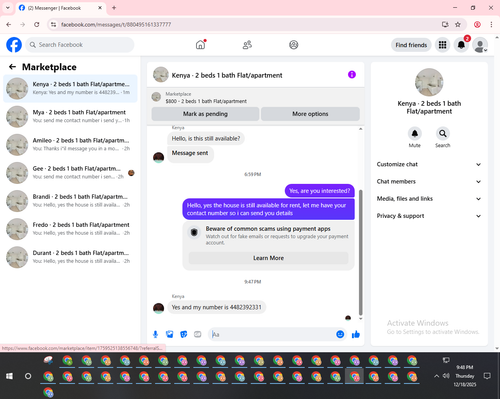Image resolution: width=500 pixels, height=399 pixels.
Task: Mute this chat with the bell icon
Action: [x=415, y=134]
